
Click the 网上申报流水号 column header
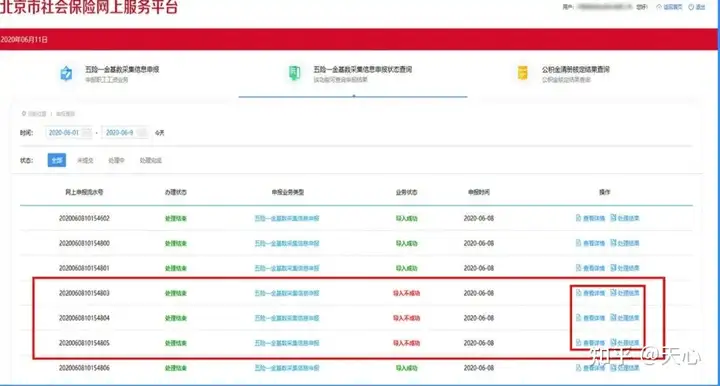coord(84,192)
